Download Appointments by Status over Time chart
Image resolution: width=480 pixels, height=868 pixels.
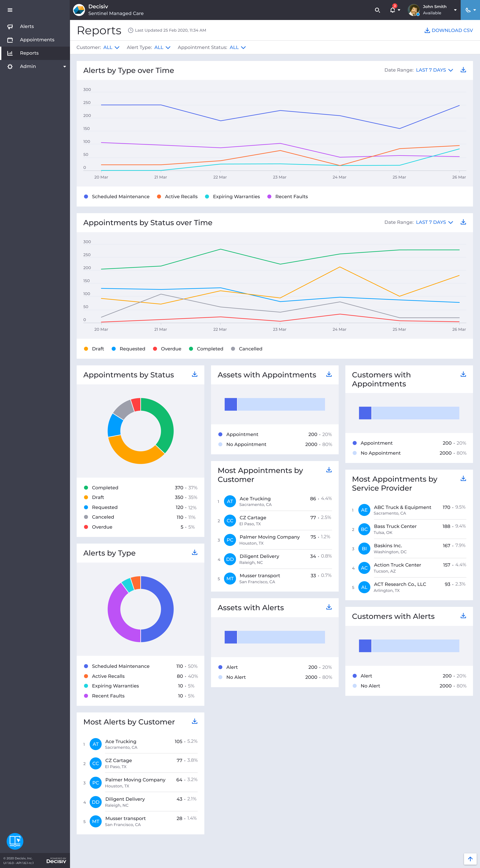coord(463,222)
